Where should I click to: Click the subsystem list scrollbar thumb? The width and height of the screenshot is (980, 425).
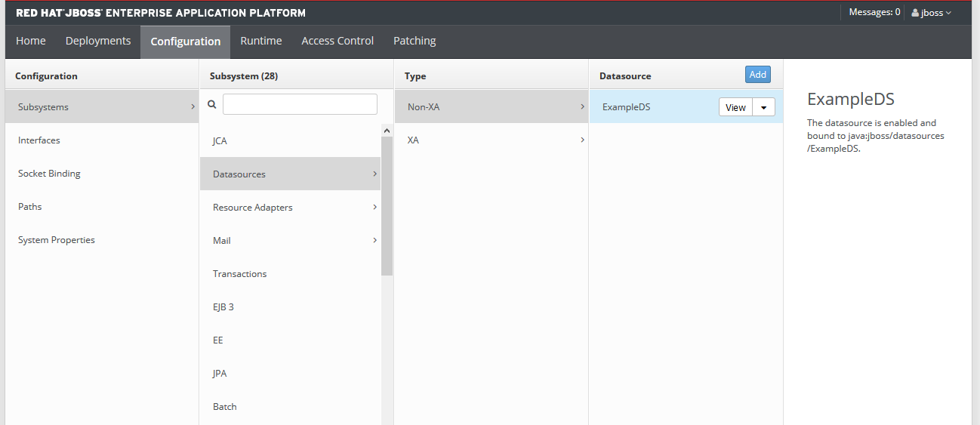tap(387, 206)
